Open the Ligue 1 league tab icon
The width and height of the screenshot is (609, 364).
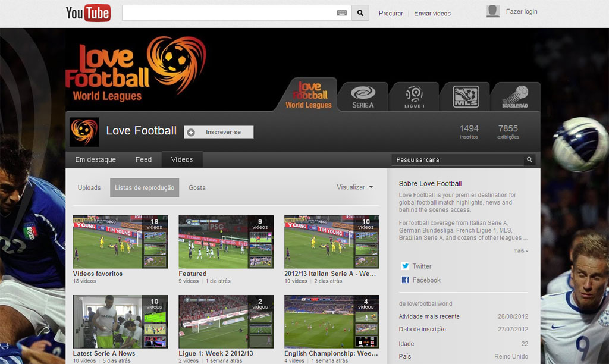414,97
